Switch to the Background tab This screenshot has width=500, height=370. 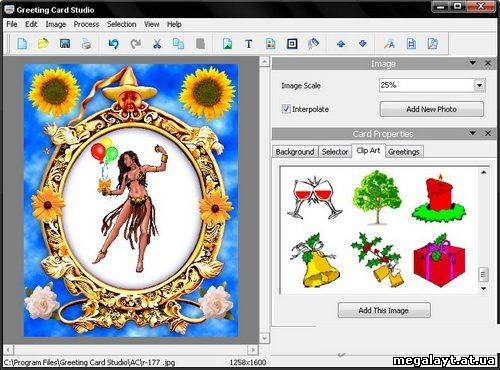coord(295,152)
